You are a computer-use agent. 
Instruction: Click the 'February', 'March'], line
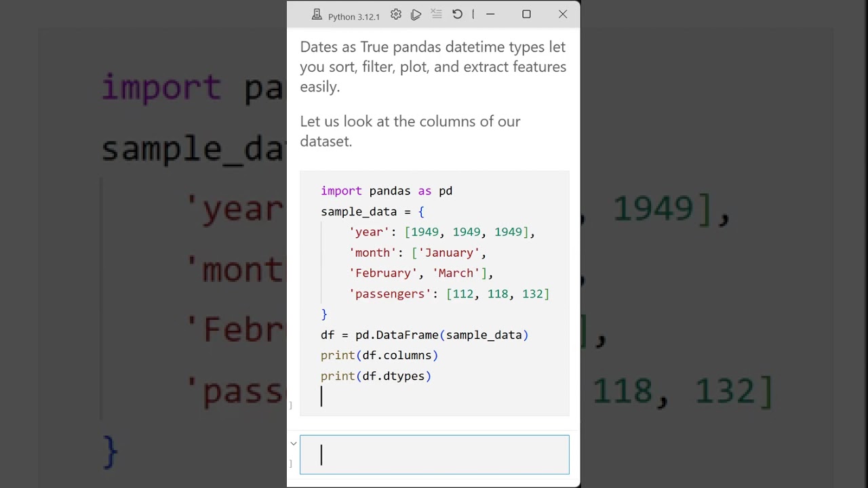click(421, 273)
